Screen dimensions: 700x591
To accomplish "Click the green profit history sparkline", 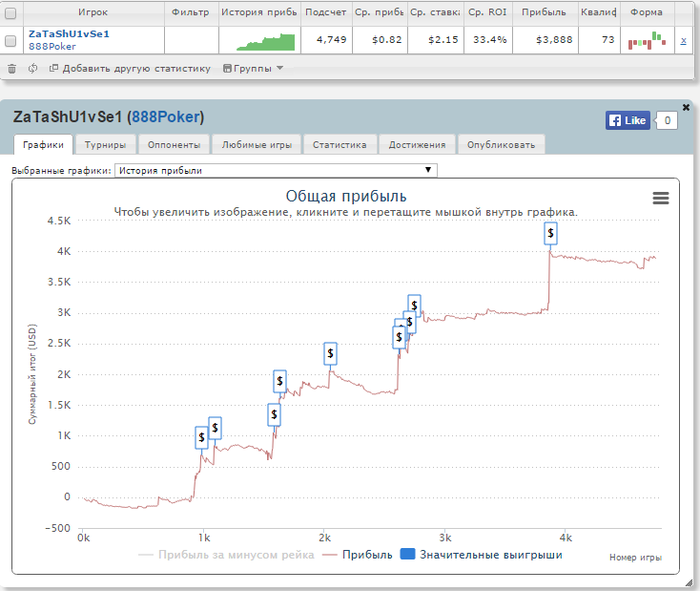I will pos(266,42).
